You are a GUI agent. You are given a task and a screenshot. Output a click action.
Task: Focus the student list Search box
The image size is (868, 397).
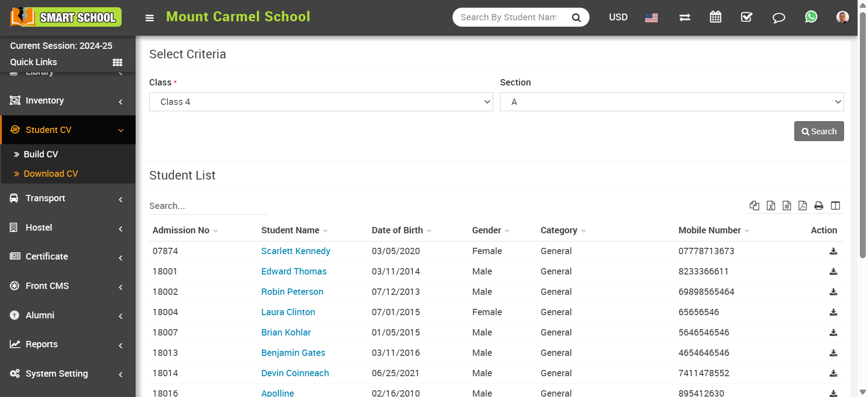click(208, 206)
